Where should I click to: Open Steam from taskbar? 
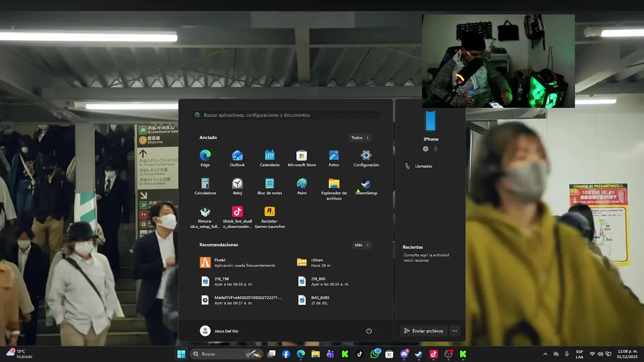[419, 354]
